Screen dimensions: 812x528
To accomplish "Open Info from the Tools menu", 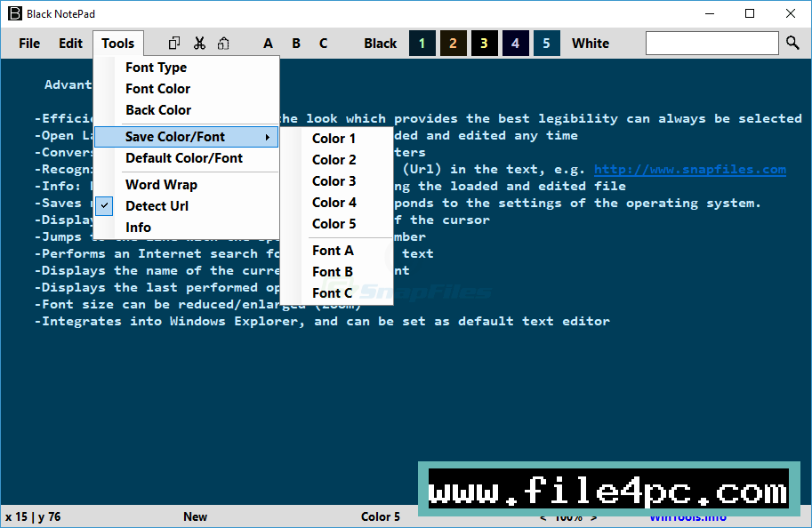I will coord(187,228).
